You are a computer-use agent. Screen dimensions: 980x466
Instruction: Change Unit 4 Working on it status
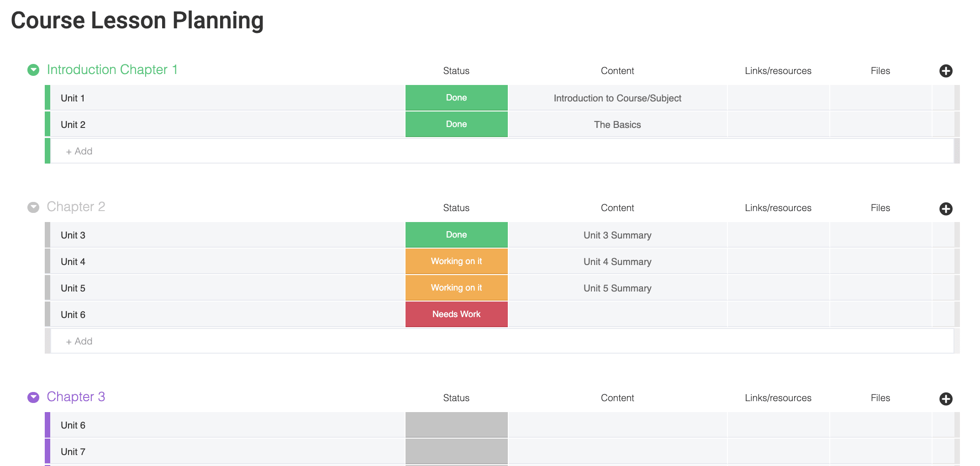457,261
